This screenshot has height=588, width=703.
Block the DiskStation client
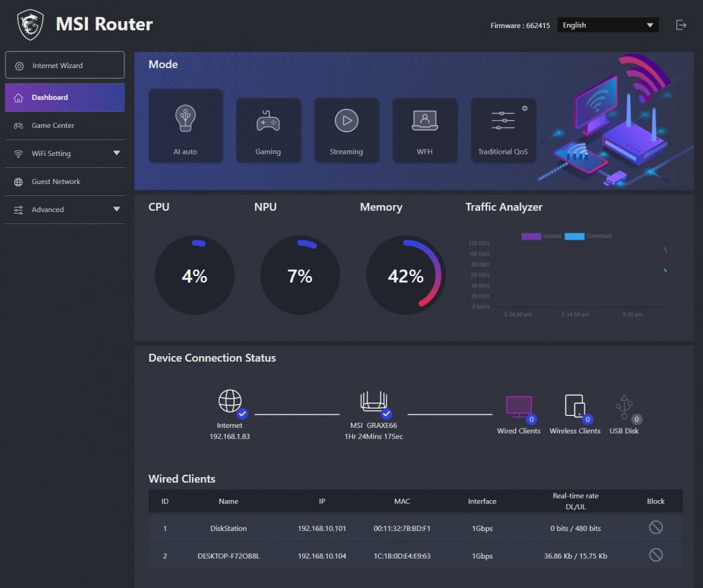655,528
